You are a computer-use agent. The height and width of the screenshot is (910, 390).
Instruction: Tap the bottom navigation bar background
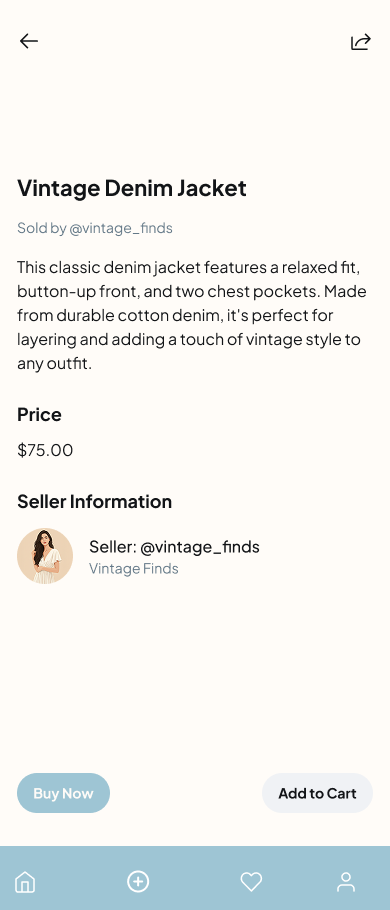pos(195,878)
